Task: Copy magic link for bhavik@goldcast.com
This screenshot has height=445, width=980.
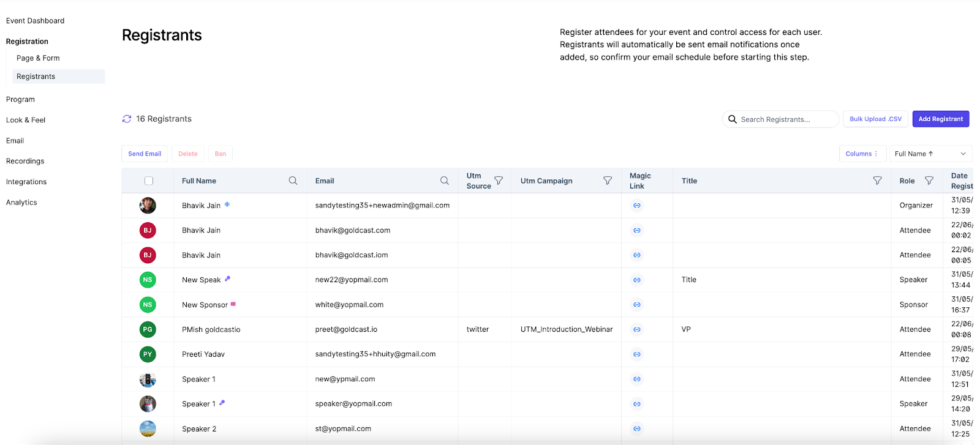Action: (x=637, y=230)
